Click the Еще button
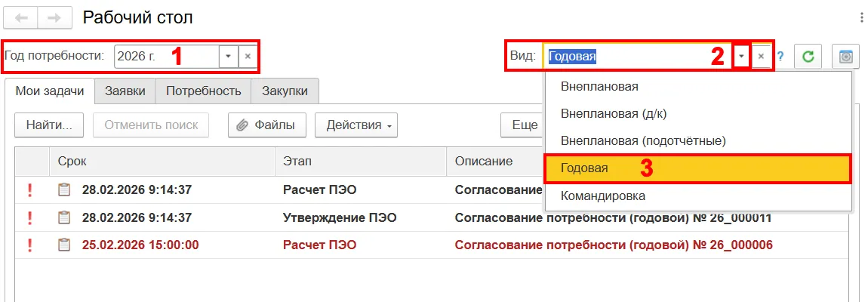Image resolution: width=868 pixels, height=302 pixels. point(523,125)
